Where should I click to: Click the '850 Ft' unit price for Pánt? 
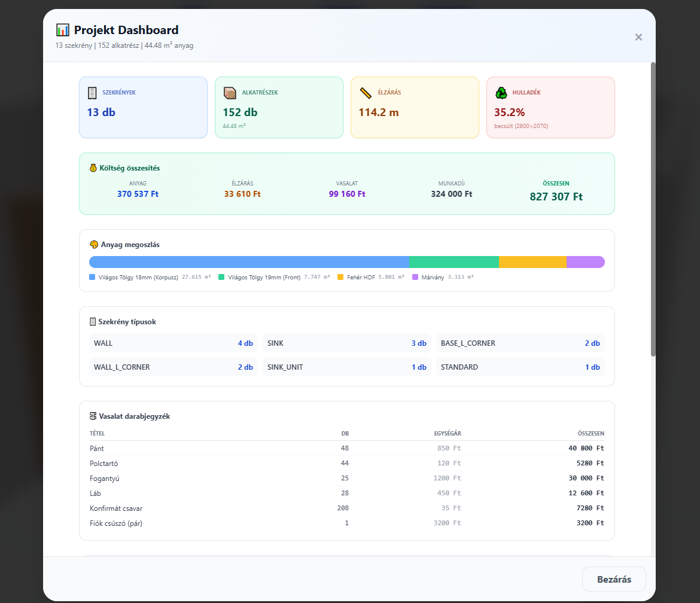pyautogui.click(x=449, y=448)
